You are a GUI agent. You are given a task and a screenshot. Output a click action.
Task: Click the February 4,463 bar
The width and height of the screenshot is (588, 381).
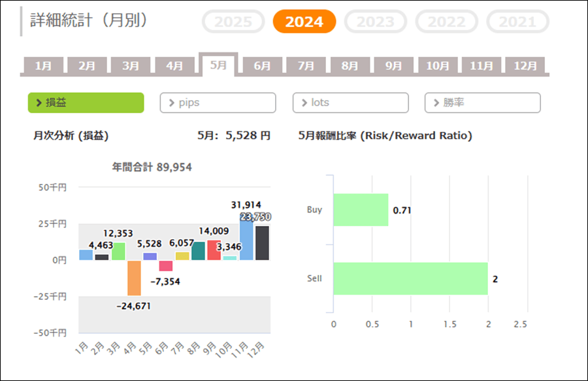pyautogui.click(x=102, y=257)
